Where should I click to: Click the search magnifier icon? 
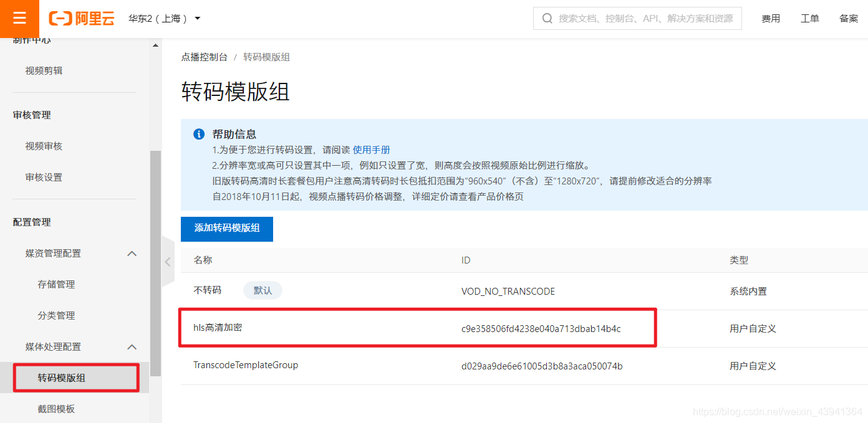click(x=547, y=18)
